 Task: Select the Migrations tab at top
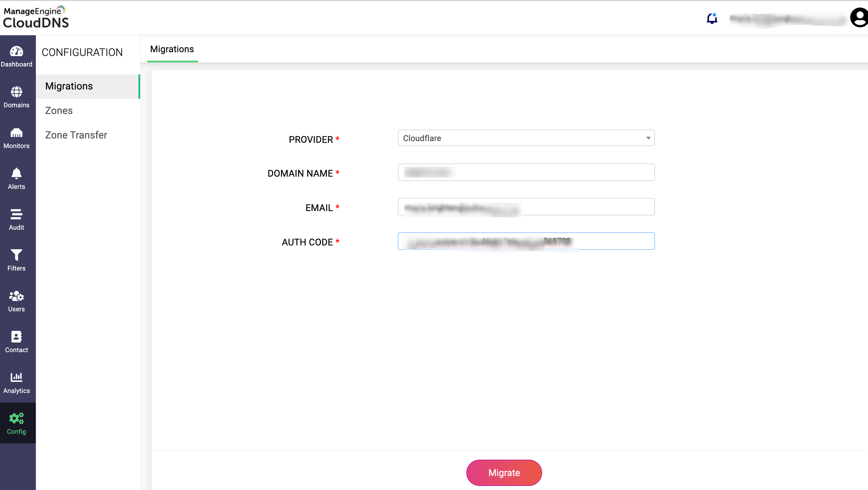(172, 50)
